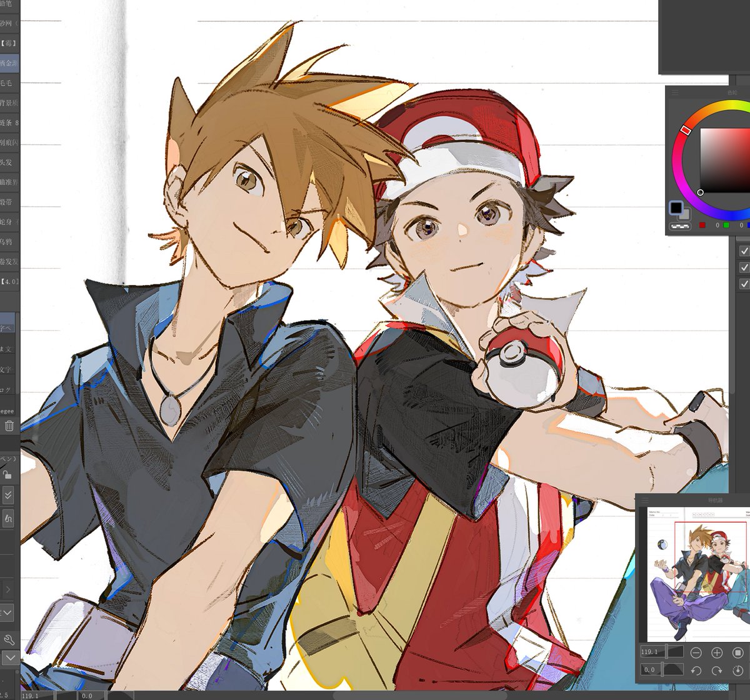This screenshot has height=700, width=750.
Task: Select the 蛇身 brush
Action: click(9, 222)
